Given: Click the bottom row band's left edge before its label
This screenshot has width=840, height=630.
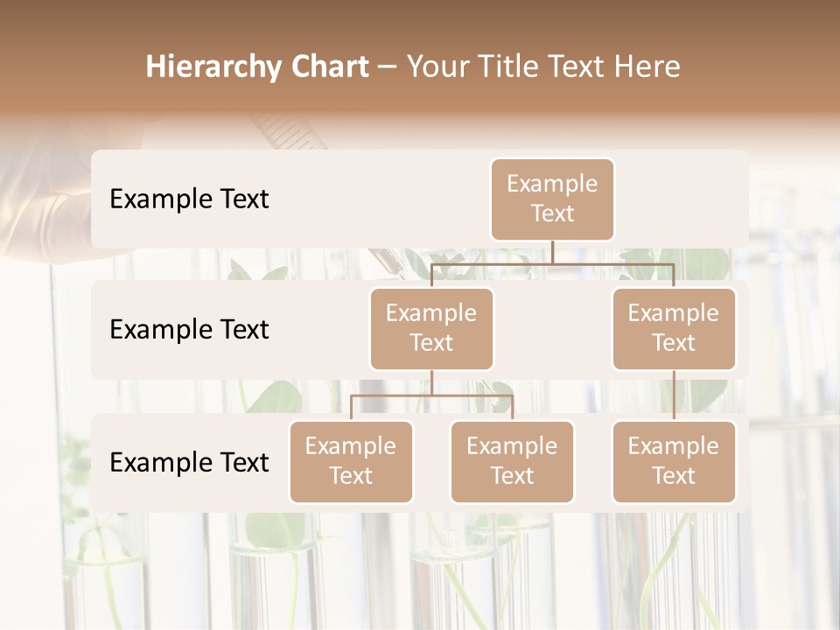Looking at the screenshot, I should point(100,462).
